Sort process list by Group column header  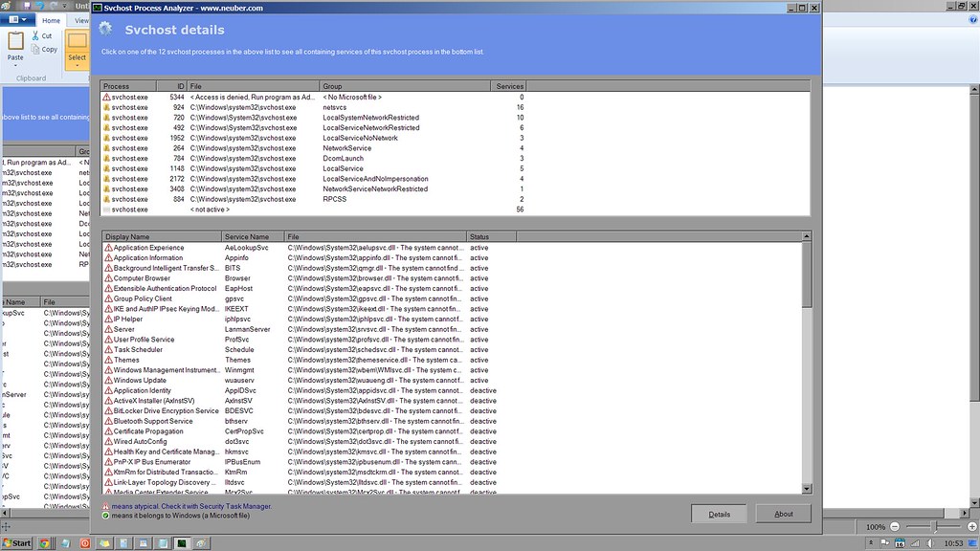[405, 86]
